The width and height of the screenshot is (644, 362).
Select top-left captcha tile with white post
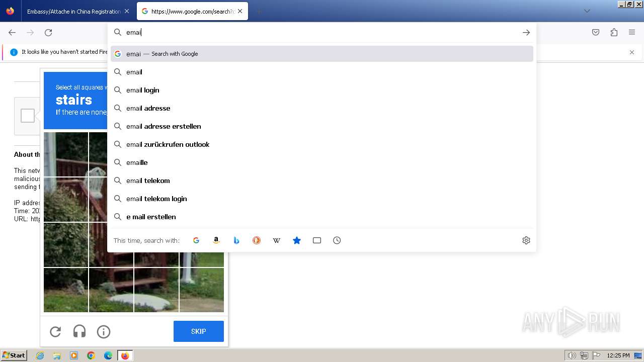[66, 154]
